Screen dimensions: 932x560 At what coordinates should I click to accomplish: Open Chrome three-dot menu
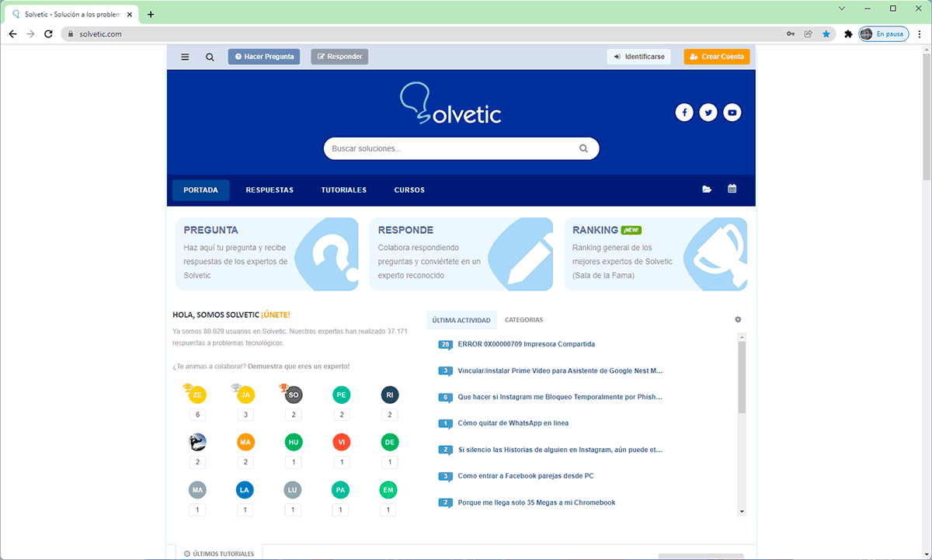[920, 34]
